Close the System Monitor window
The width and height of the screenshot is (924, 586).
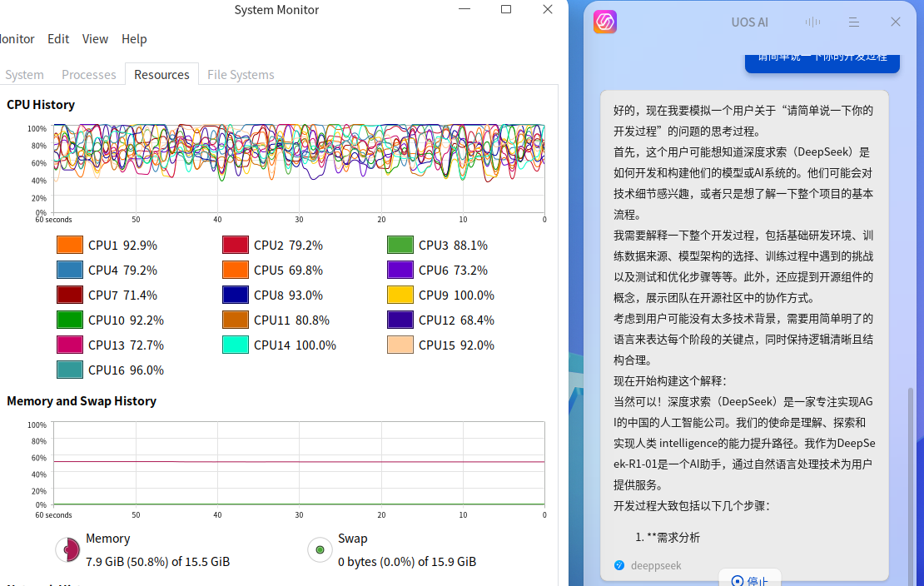click(x=548, y=9)
